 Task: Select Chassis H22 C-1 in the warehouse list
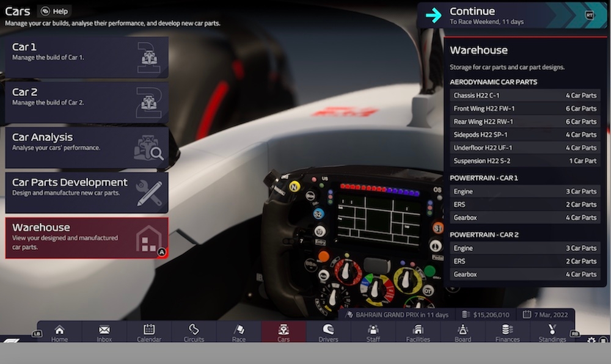[524, 95]
